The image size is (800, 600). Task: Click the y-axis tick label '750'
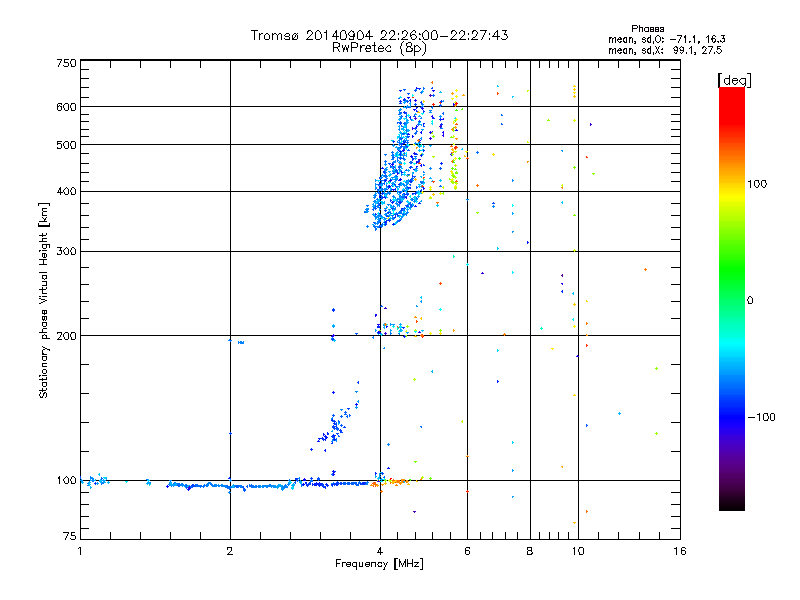click(x=66, y=63)
